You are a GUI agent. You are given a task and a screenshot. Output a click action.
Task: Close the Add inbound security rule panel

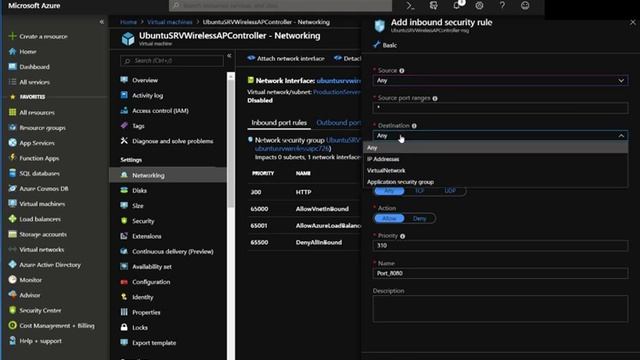click(x=633, y=22)
